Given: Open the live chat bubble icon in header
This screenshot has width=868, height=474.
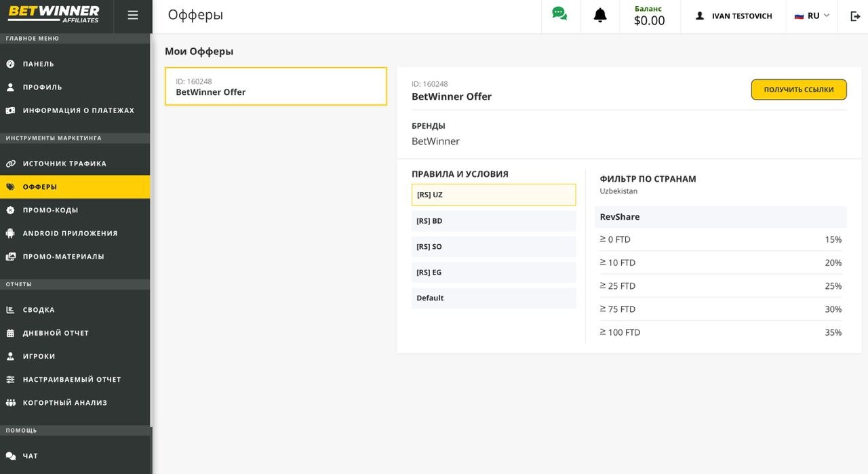Looking at the screenshot, I should [559, 14].
